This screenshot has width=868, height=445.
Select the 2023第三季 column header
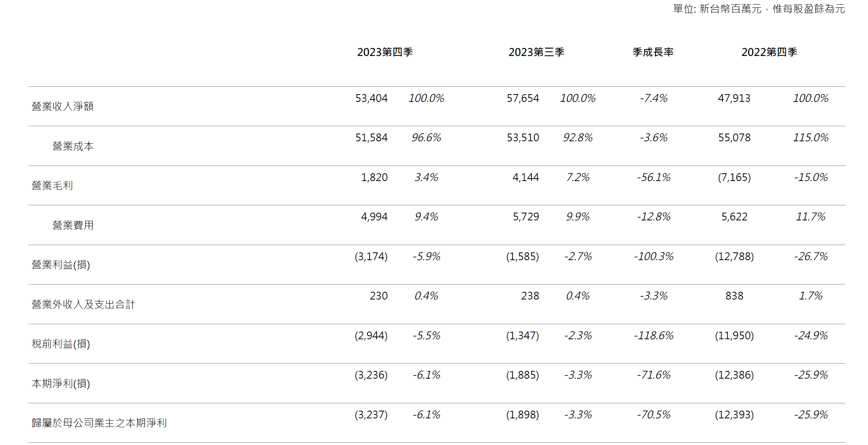click(536, 52)
